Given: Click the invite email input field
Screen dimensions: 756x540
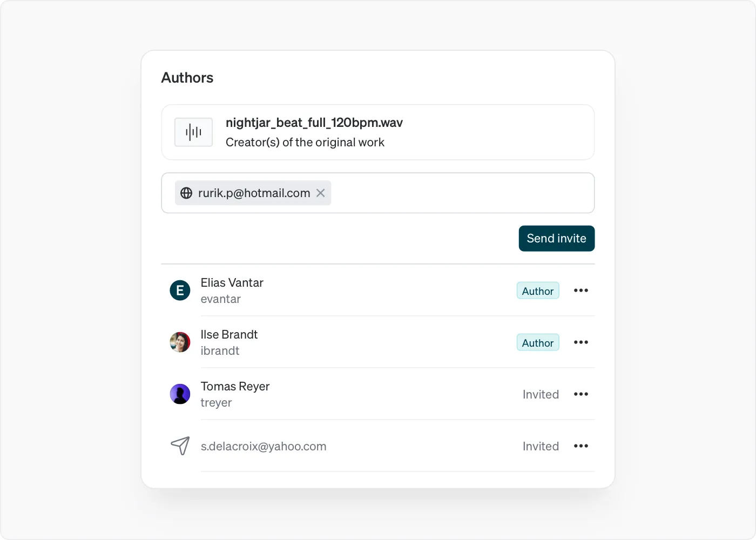Looking at the screenshot, I should tap(378, 193).
